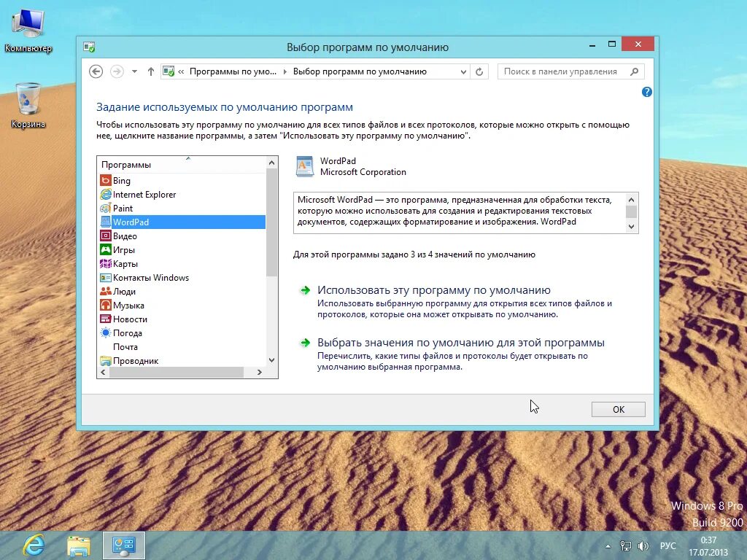Select the Музыка program icon

pyautogui.click(x=105, y=305)
